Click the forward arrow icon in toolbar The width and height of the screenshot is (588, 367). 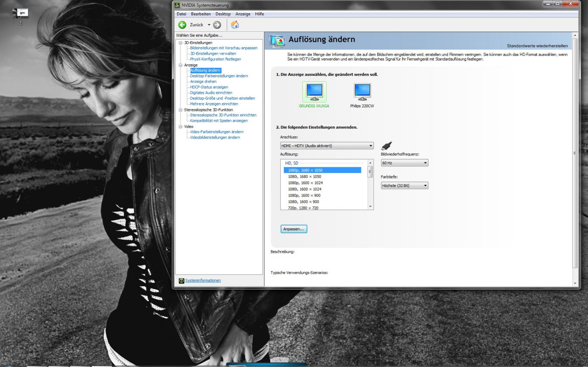coord(217,25)
